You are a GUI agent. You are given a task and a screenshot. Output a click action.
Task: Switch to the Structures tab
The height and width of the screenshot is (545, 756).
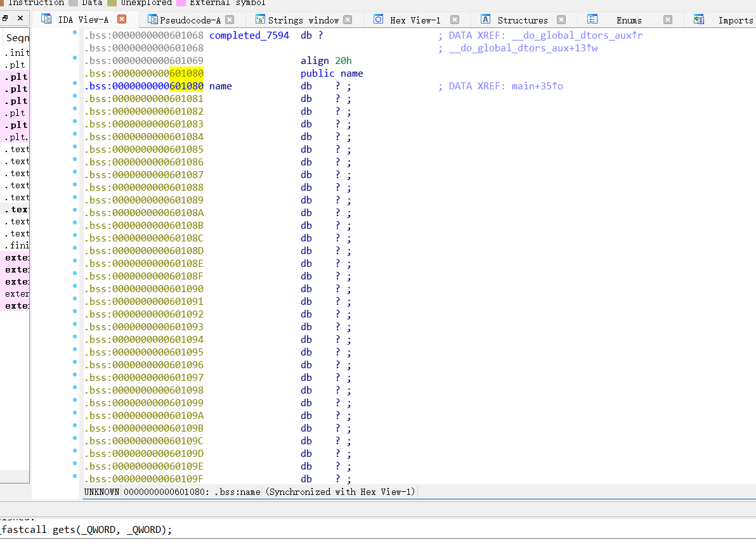(523, 20)
